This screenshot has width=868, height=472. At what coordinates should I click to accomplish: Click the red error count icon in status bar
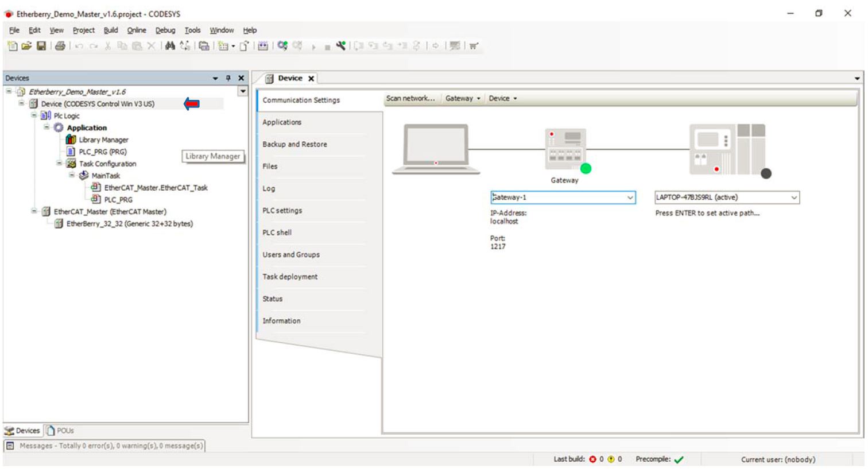[592, 459]
